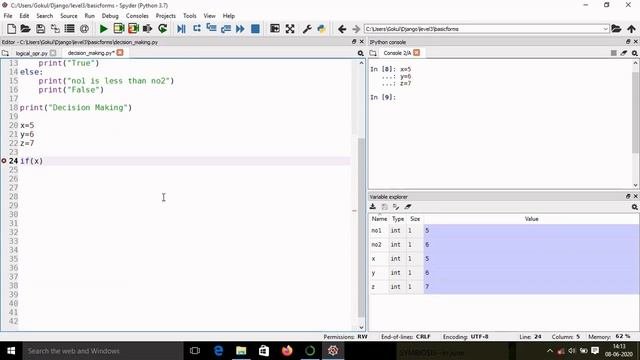
Task: Stop the console's current command
Action: [x=613, y=53]
